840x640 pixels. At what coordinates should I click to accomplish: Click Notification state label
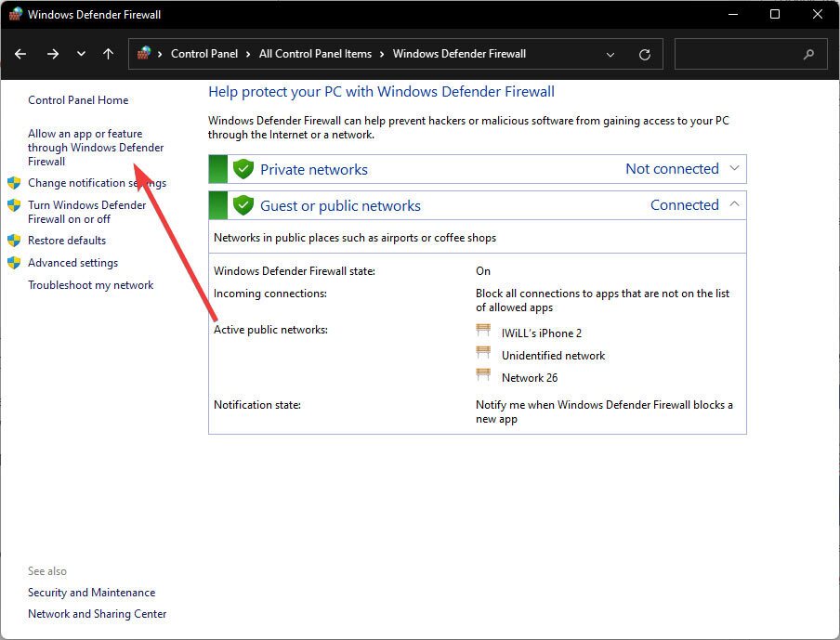tap(257, 405)
